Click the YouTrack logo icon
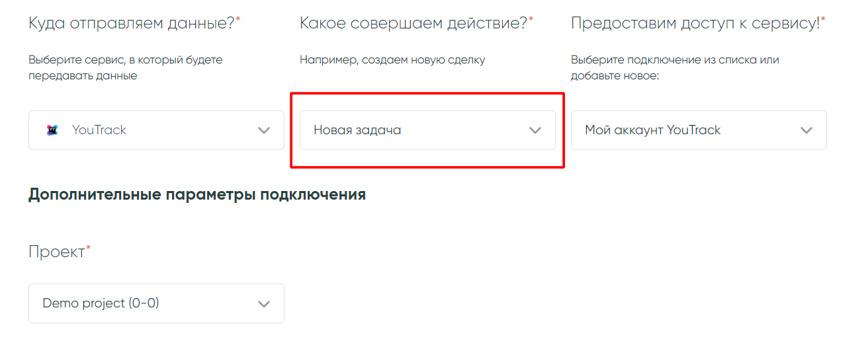The height and width of the screenshot is (353, 868). (52, 130)
